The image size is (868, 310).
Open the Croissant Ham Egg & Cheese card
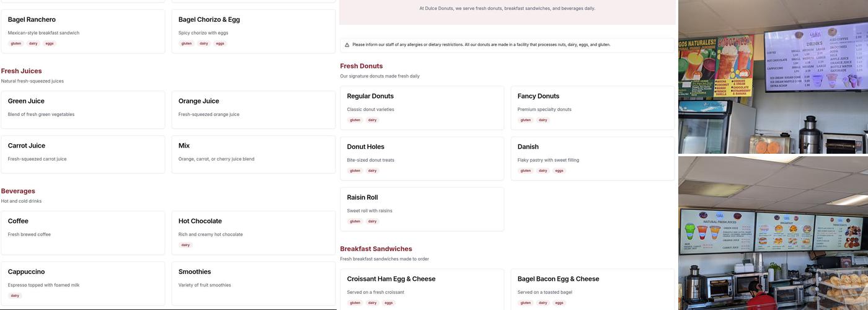tap(422, 288)
